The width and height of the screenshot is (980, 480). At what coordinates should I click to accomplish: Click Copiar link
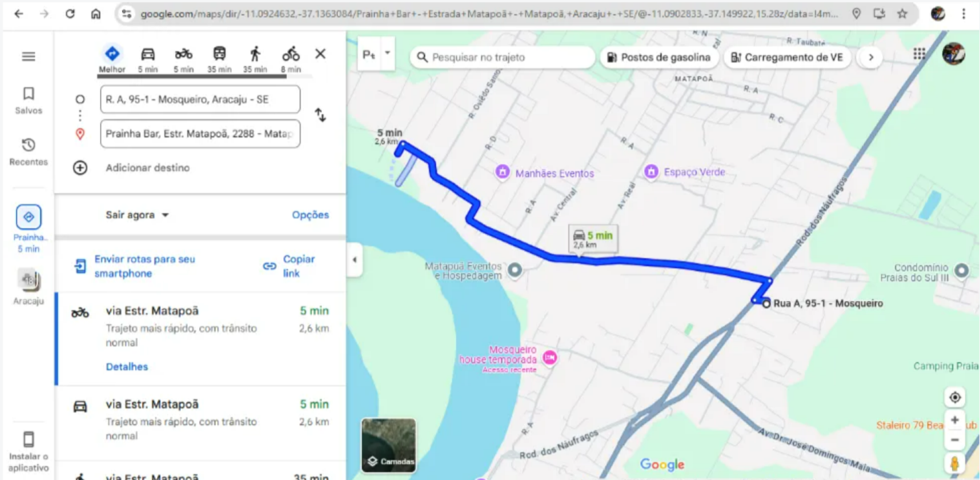290,266
